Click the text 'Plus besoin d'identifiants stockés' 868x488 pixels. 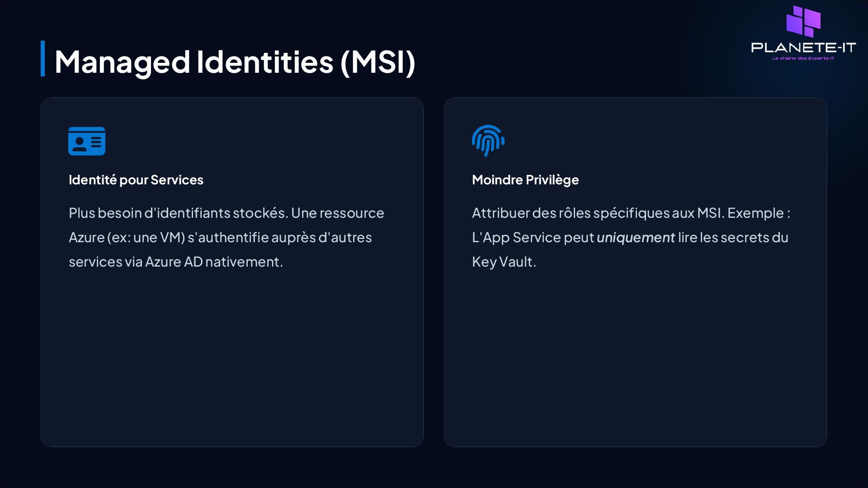pyautogui.click(x=178, y=213)
